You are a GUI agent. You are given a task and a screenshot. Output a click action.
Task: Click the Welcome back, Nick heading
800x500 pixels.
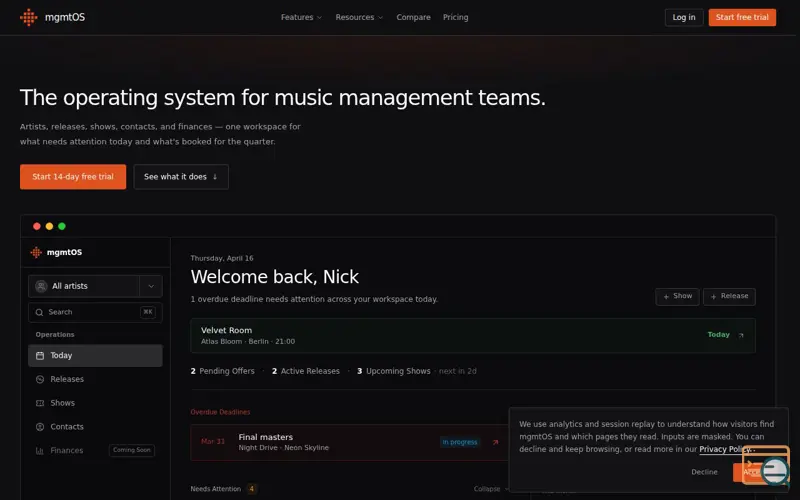click(x=274, y=277)
